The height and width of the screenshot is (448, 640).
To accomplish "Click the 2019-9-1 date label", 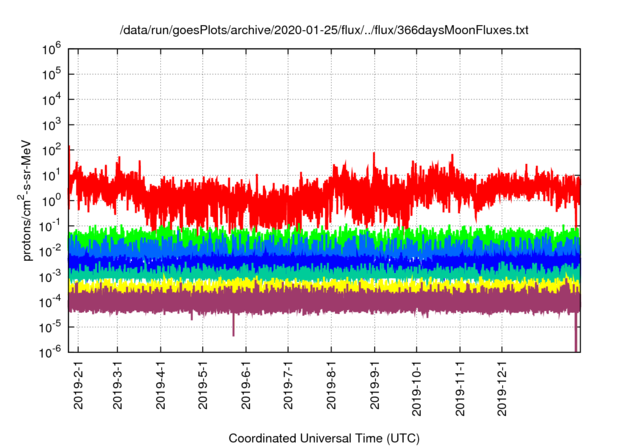I will (375, 386).
